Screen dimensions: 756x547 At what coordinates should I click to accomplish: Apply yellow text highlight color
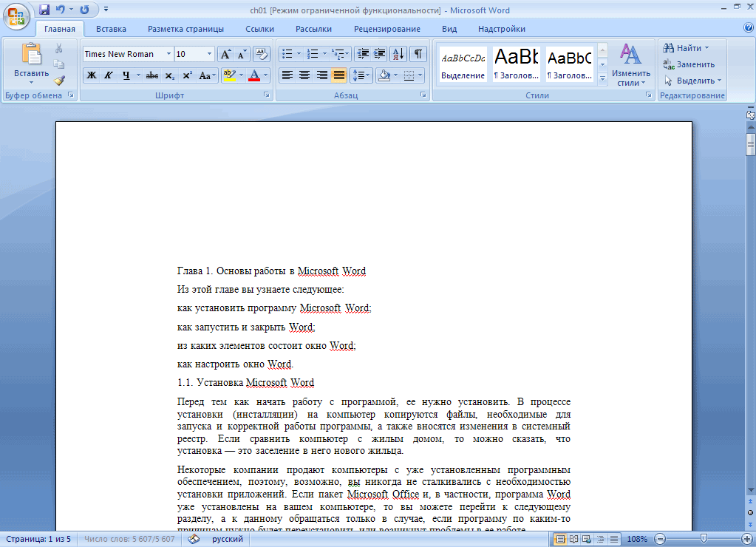(230, 75)
